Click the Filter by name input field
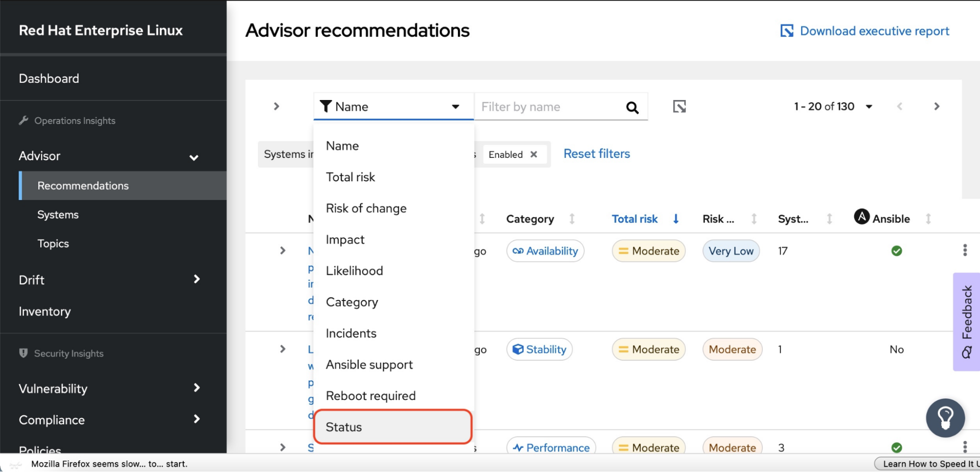The image size is (980, 472). (549, 107)
